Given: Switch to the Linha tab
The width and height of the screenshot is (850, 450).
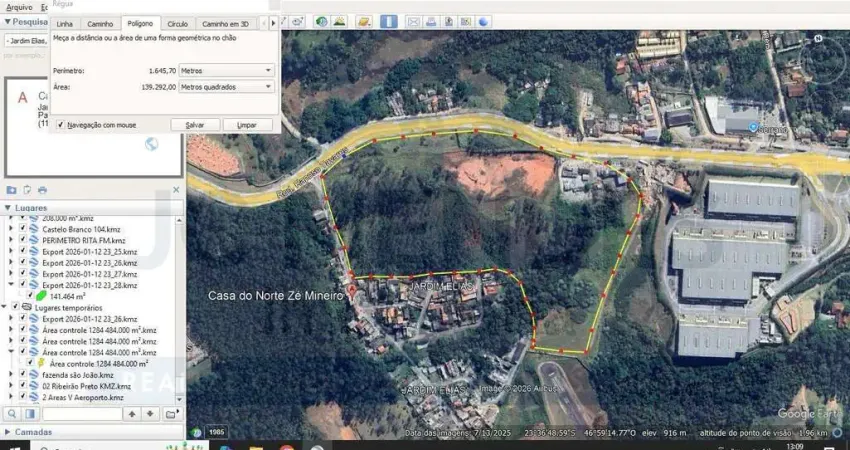Looking at the screenshot, I should point(65,24).
